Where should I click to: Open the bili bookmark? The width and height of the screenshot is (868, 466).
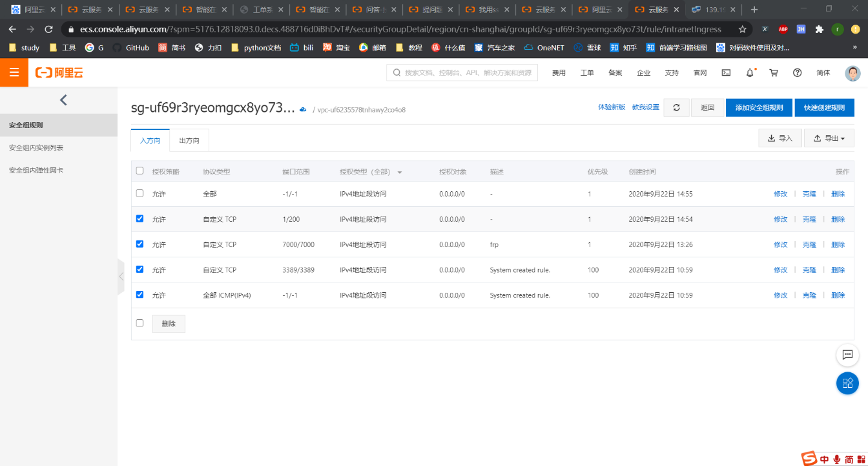pyautogui.click(x=301, y=48)
